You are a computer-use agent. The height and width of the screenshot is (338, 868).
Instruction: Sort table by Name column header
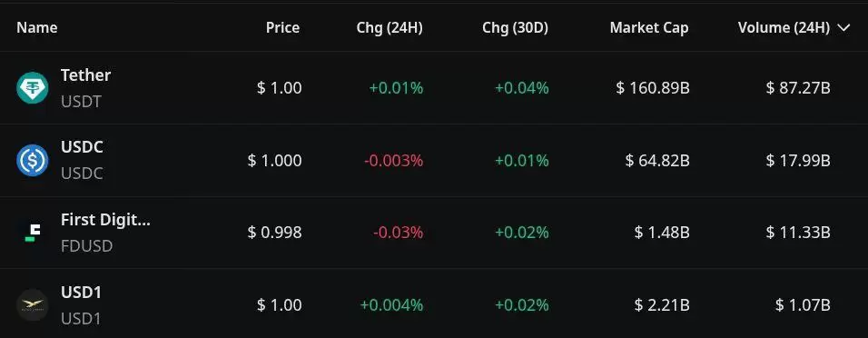(37, 27)
